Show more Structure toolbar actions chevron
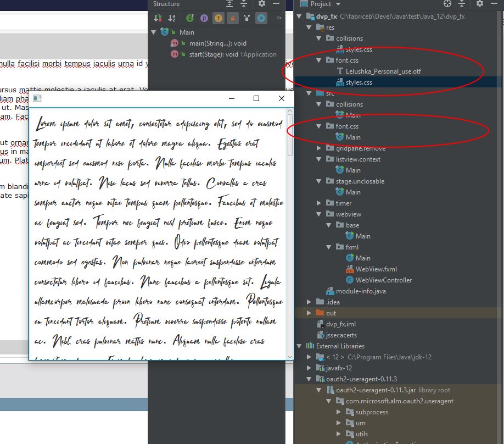Screen dimensions: 504x444 [279, 18]
